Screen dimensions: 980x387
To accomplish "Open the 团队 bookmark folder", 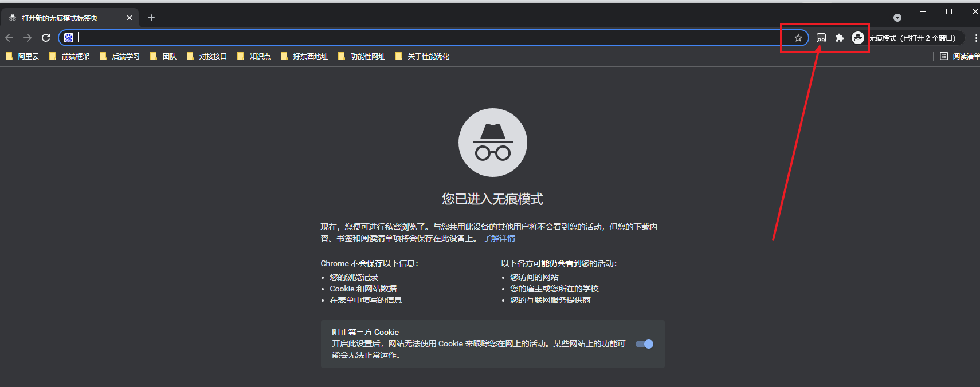I will (x=163, y=56).
